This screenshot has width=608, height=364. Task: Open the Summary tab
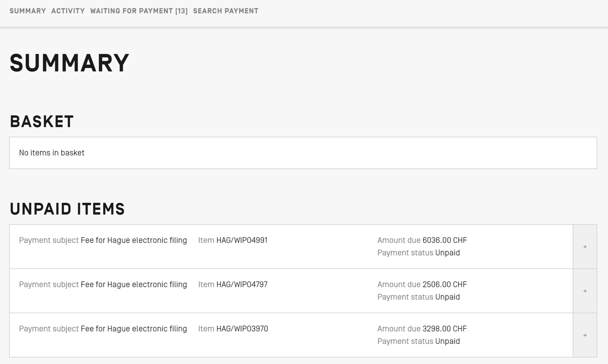[28, 11]
